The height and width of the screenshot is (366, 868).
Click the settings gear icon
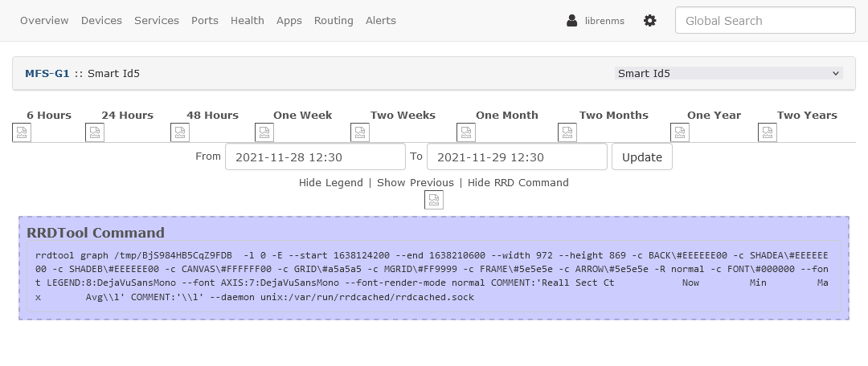650,21
